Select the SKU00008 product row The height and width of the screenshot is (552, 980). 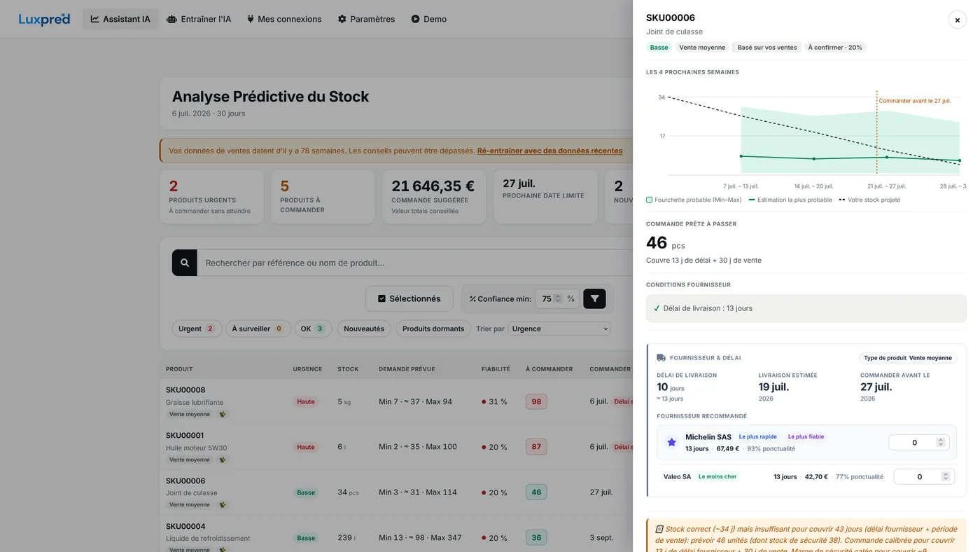coord(396,401)
